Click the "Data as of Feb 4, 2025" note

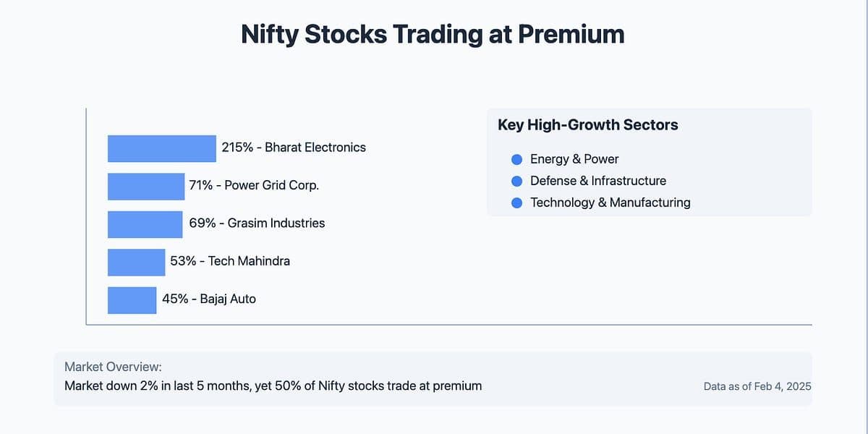point(757,386)
